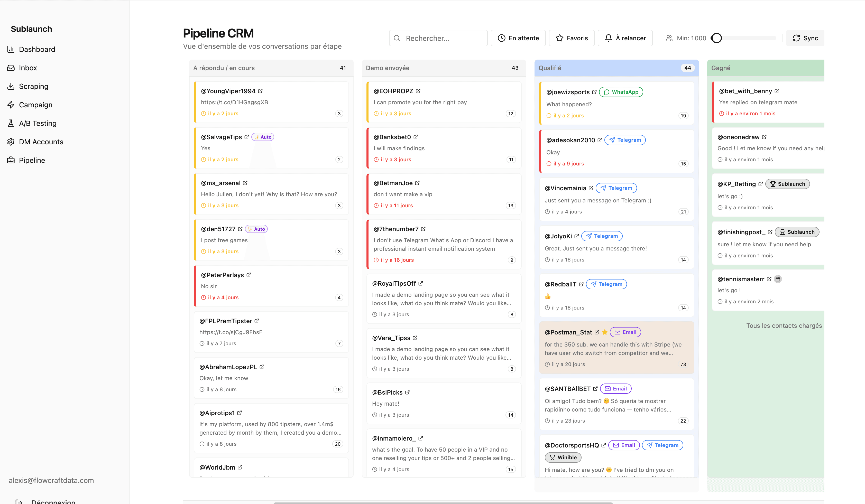Open the Inbox section

point(28,68)
